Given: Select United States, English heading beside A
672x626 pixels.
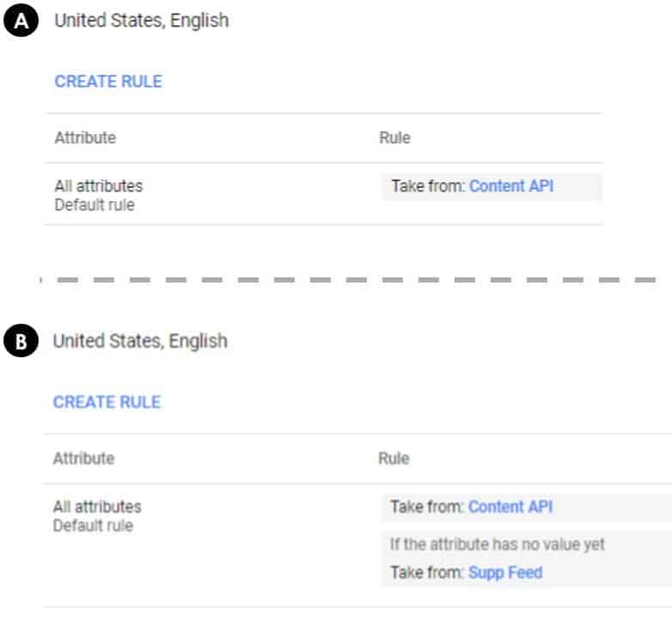Looking at the screenshot, I should (142, 21).
